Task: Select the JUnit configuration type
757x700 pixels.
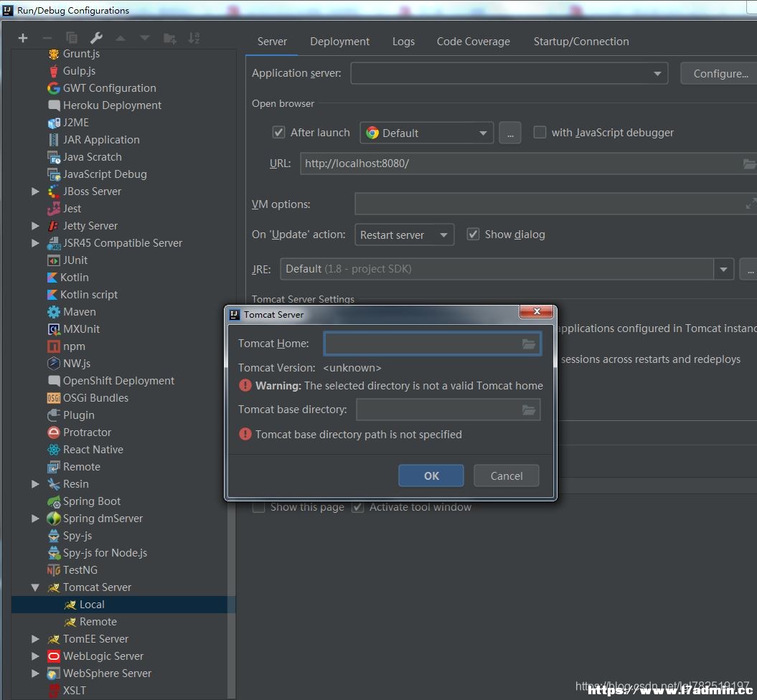Action: pos(75,260)
